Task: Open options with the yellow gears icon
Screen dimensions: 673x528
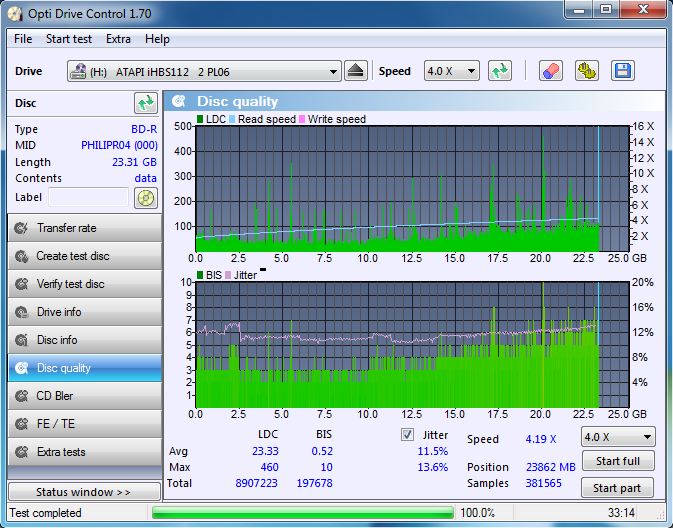Action: 587,71
